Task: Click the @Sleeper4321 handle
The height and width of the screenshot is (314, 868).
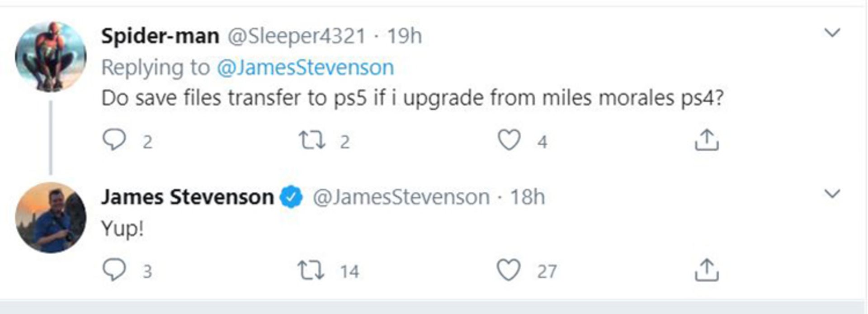Action: [x=296, y=36]
